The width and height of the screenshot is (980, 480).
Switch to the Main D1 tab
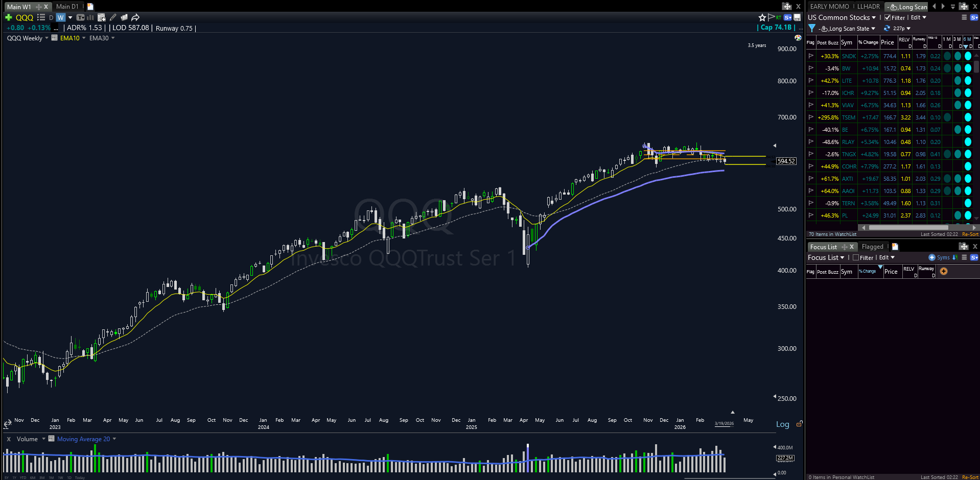[x=67, y=7]
